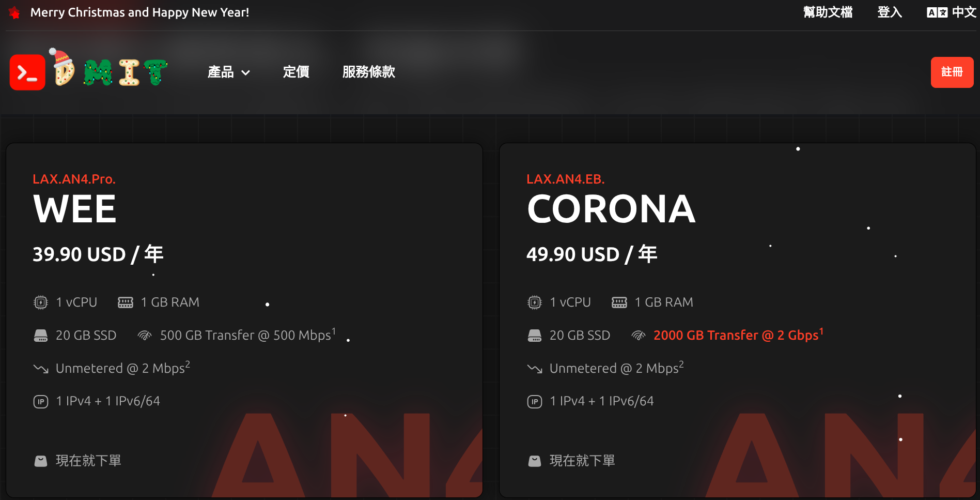The width and height of the screenshot is (980, 500).
Task: Click the language translate icon
Action: tap(937, 12)
